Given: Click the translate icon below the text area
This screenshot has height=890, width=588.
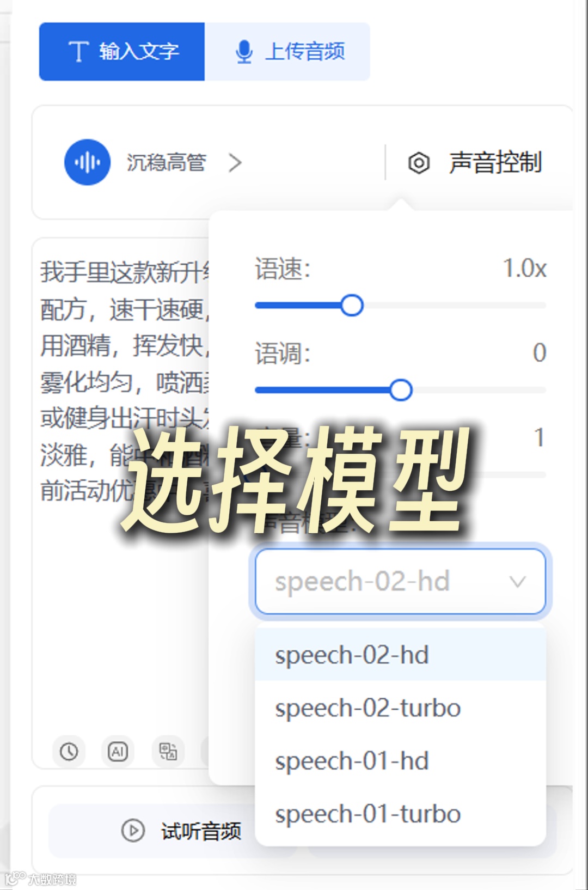Looking at the screenshot, I should (168, 752).
